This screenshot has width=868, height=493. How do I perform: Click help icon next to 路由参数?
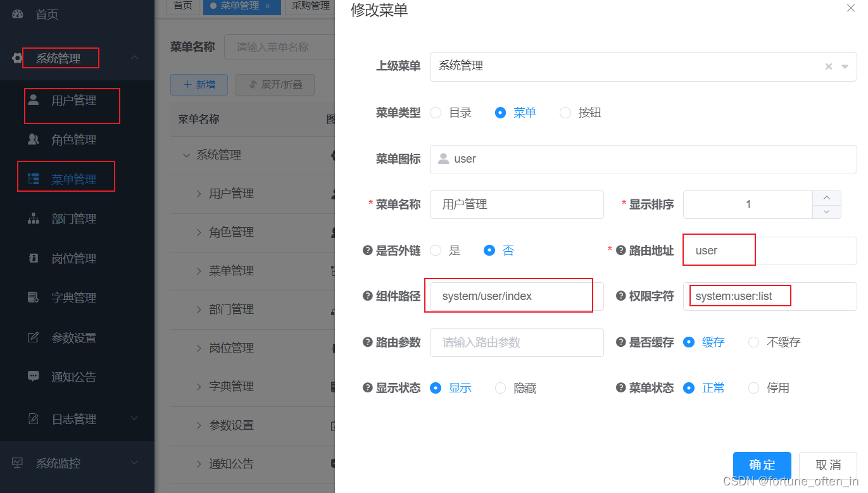367,342
